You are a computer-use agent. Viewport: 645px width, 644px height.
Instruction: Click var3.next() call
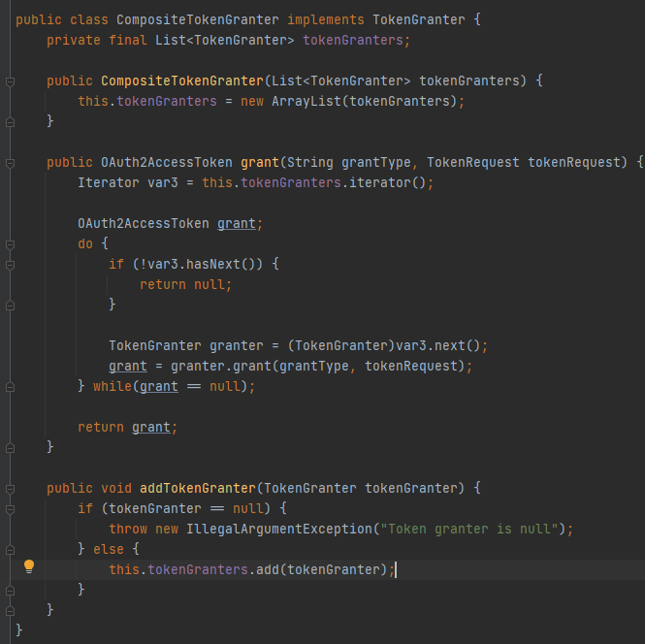437,345
